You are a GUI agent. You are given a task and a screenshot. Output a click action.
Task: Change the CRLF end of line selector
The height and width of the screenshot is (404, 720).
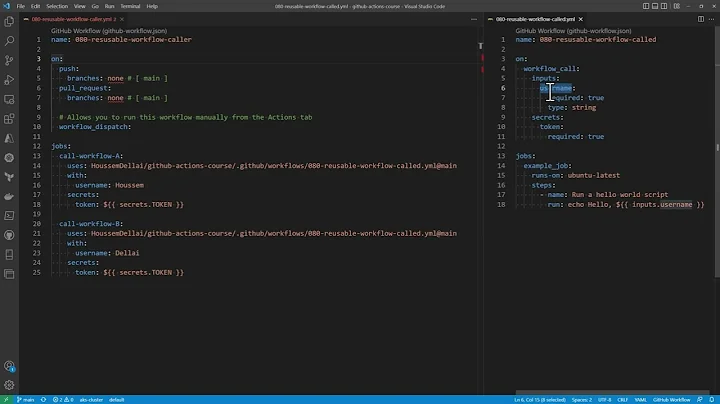pos(622,400)
